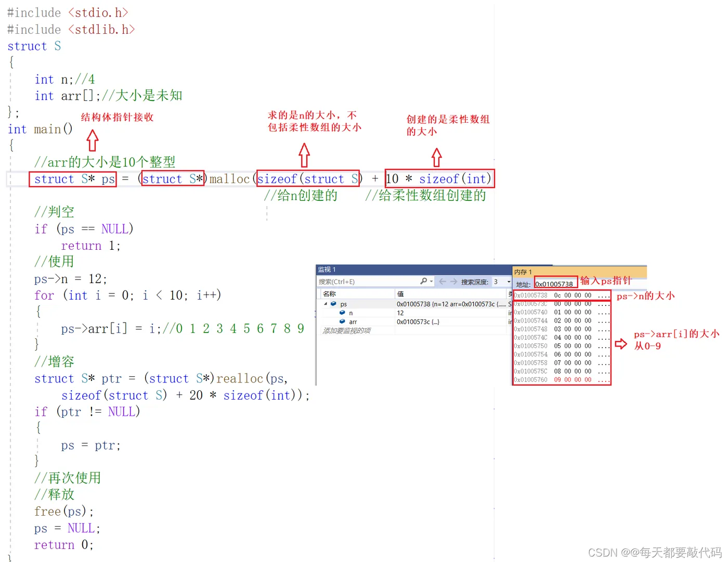
Task: Click ps value 0x01005738 {n=12 ...}
Action: click(450, 304)
